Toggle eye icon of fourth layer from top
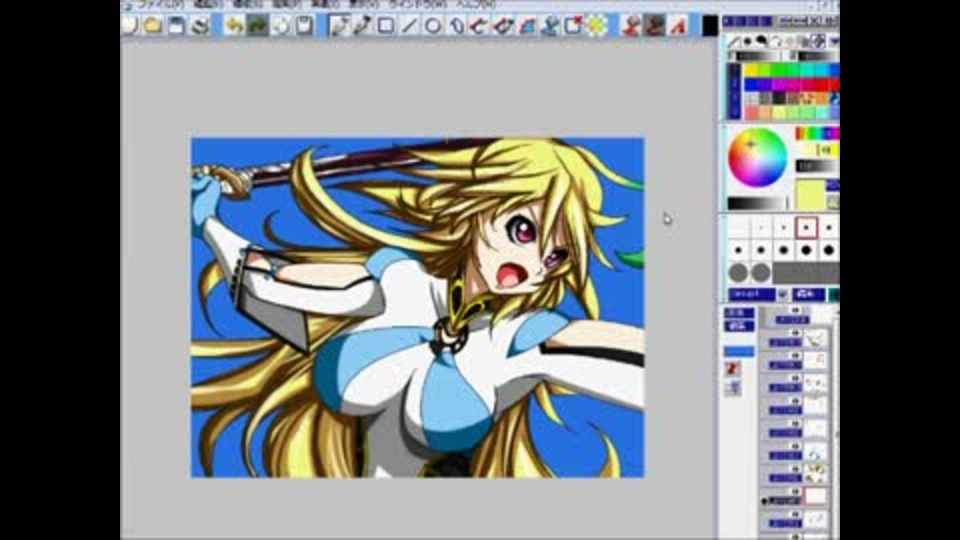The height and width of the screenshot is (540, 960). pyautogui.click(x=795, y=378)
